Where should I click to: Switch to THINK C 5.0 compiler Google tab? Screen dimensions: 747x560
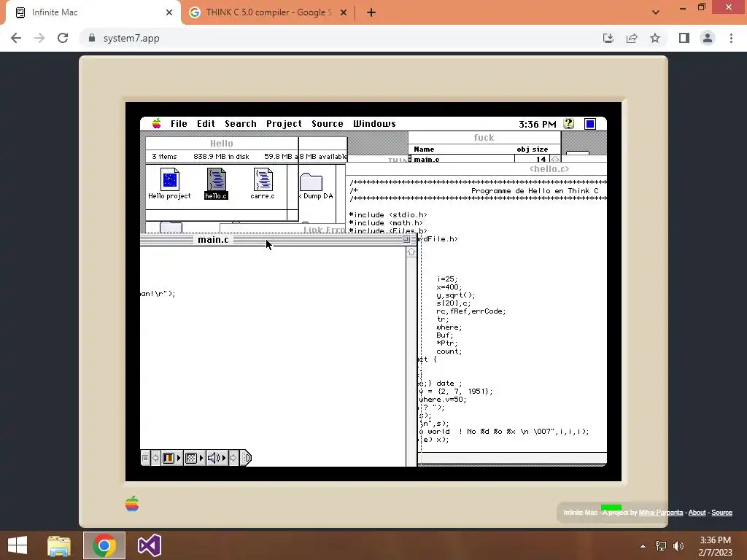coord(268,12)
